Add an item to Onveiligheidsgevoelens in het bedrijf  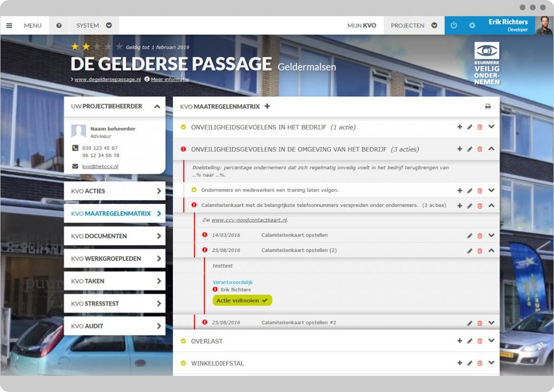point(460,127)
